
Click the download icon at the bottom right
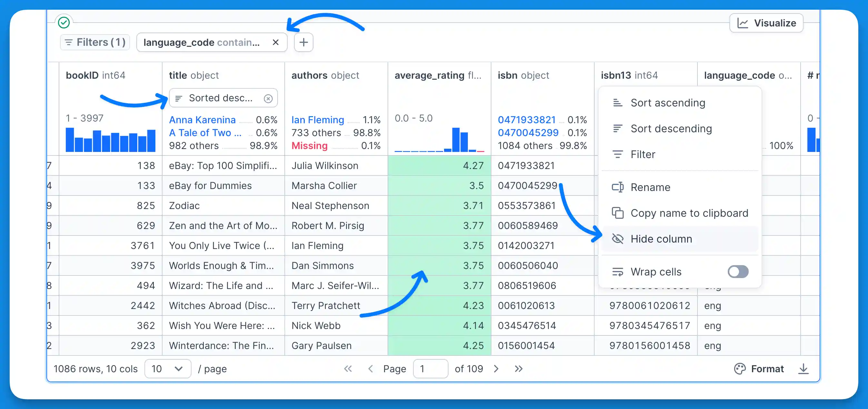coord(803,369)
